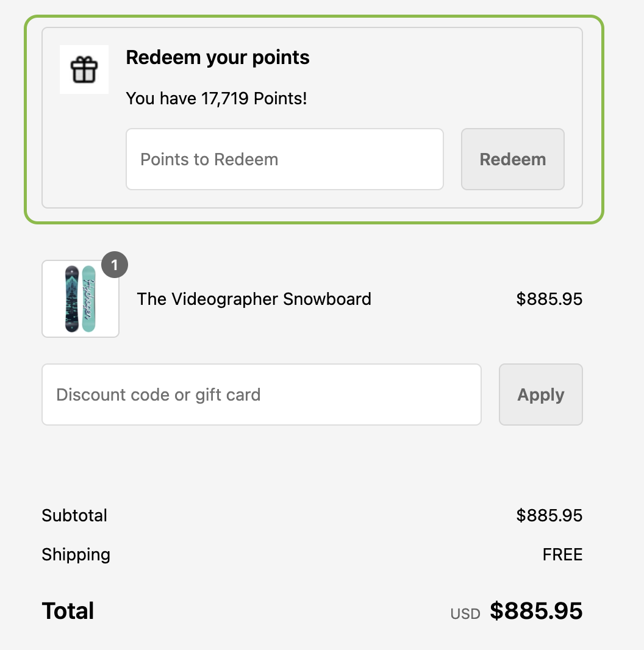Click the snowboard product thumbnail

click(80, 299)
